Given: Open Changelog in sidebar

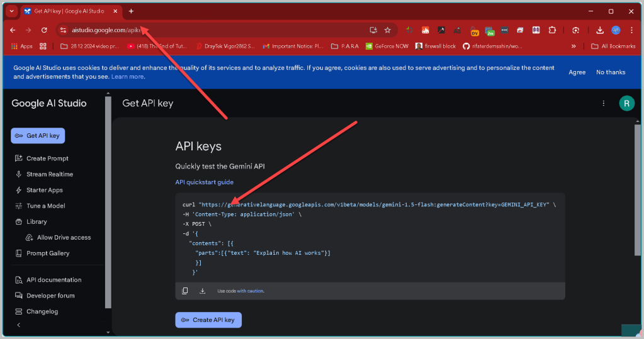Looking at the screenshot, I should 37,311.
